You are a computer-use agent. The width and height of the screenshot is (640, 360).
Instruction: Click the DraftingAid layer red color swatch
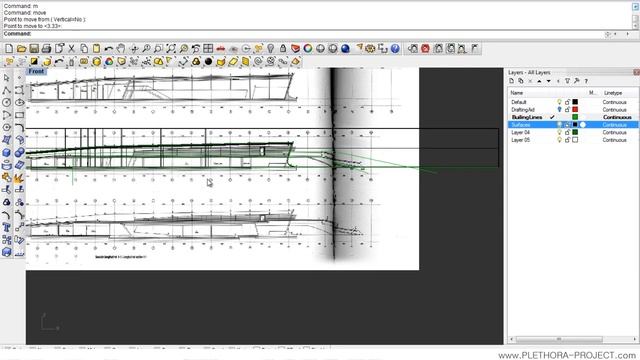[x=575, y=109]
